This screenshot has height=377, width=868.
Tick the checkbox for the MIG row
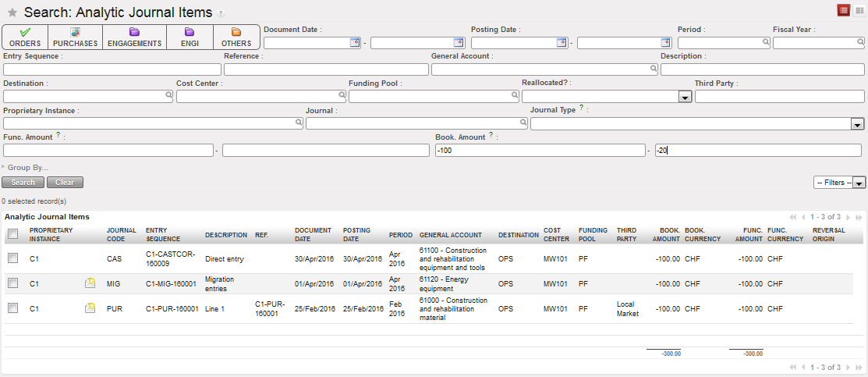12,283
